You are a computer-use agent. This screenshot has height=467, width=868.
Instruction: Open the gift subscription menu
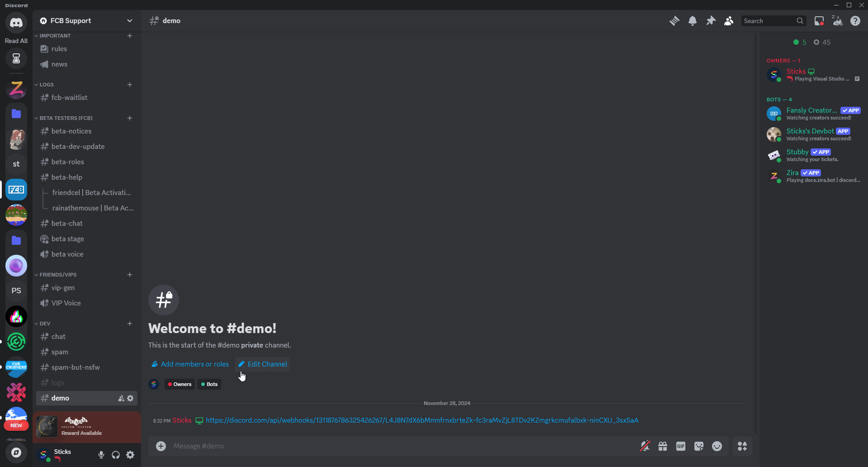(663, 446)
